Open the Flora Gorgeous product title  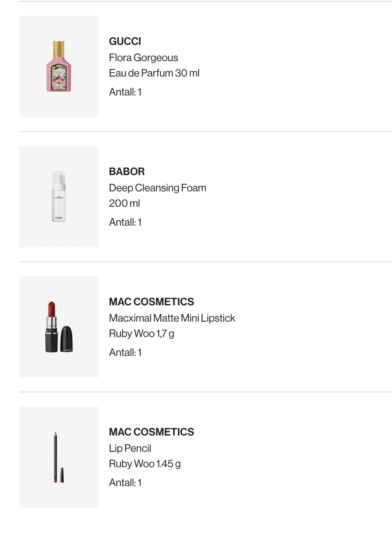144,58
